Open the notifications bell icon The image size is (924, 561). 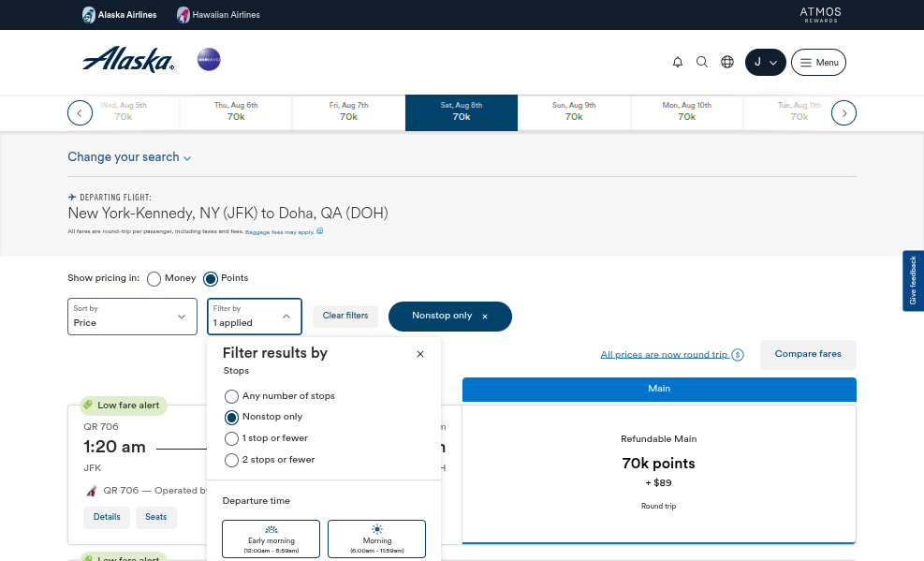[x=678, y=62]
